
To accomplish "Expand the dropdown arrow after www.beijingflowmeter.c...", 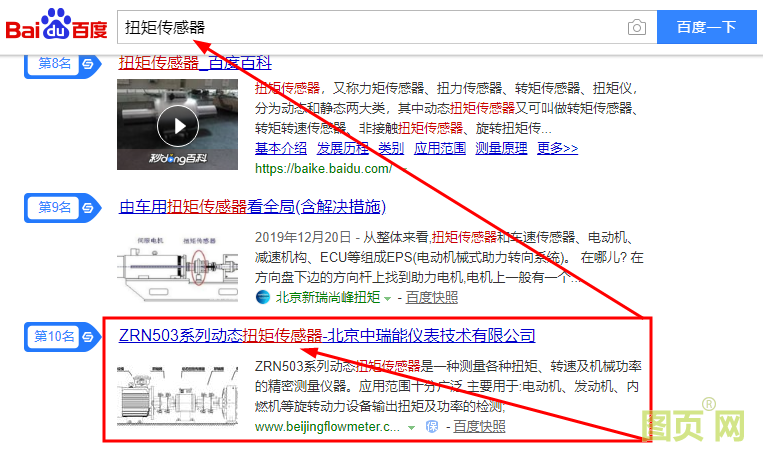I will (411, 427).
